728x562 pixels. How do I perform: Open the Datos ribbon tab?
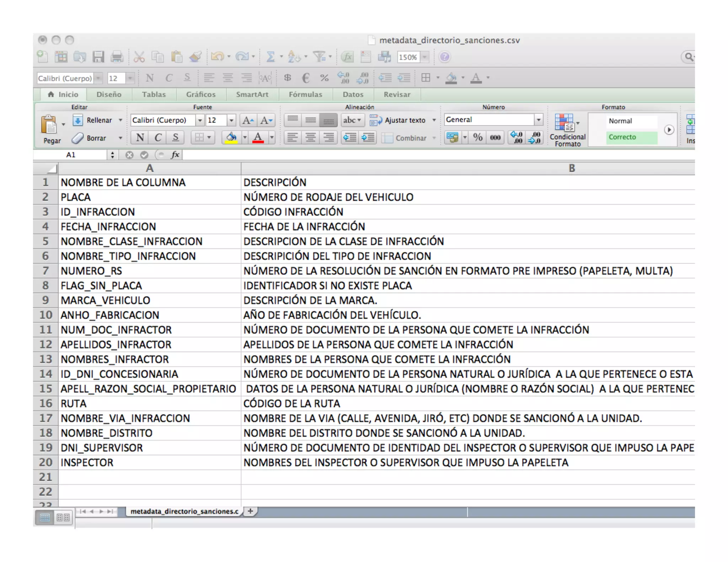click(x=353, y=94)
